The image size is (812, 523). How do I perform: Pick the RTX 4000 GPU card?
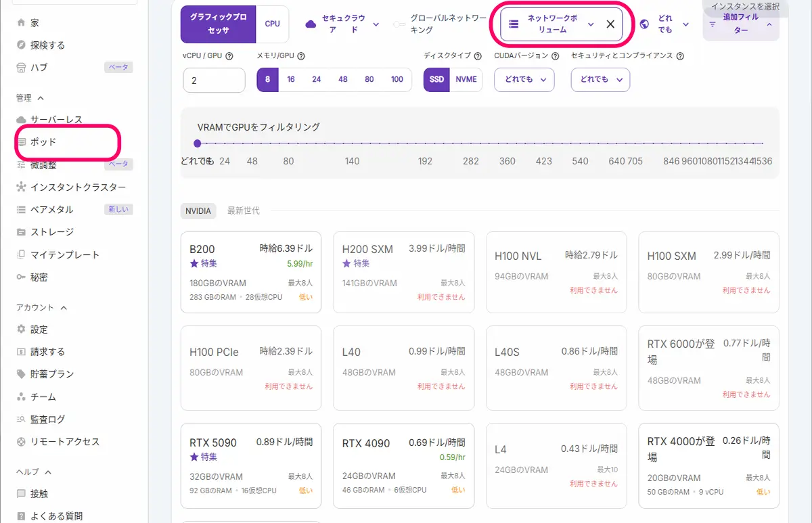pos(708,465)
